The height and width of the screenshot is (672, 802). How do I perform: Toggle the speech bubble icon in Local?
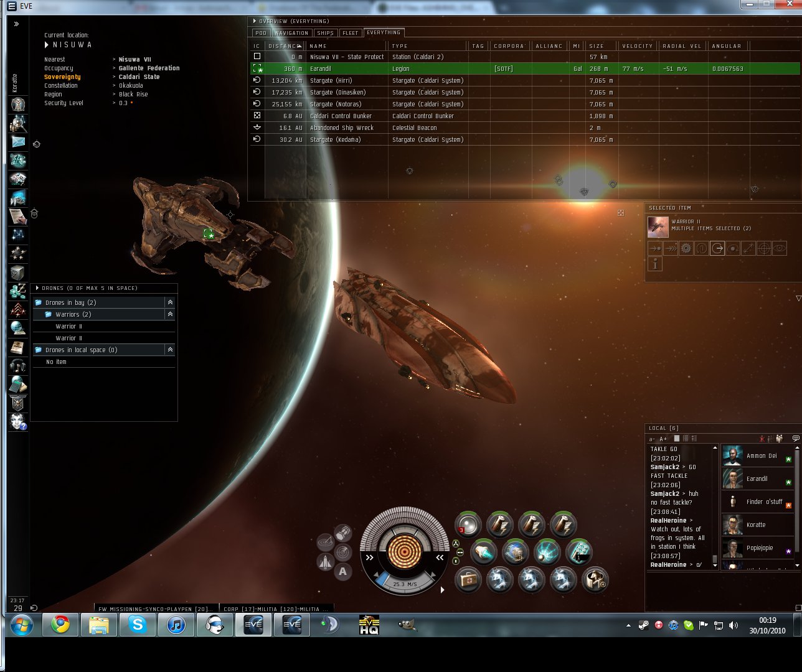(796, 439)
